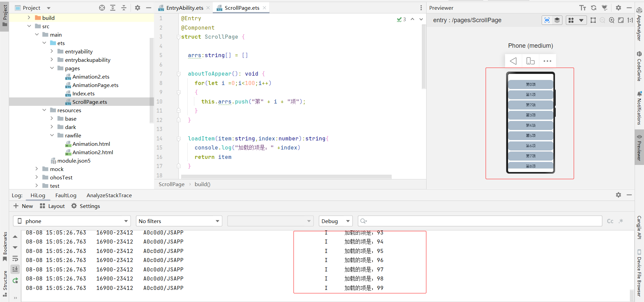Open the Device File Browser side panel
Viewport: 644px width, 302px height.
(x=639, y=273)
